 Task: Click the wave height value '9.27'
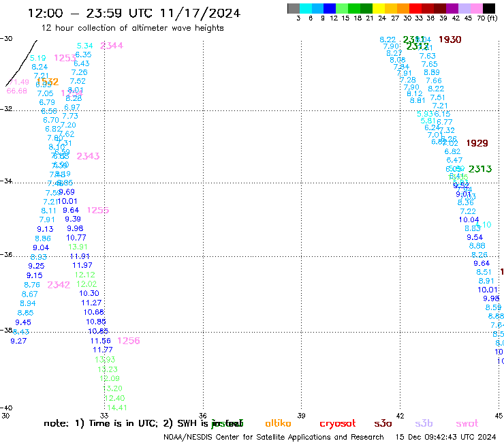point(18,341)
